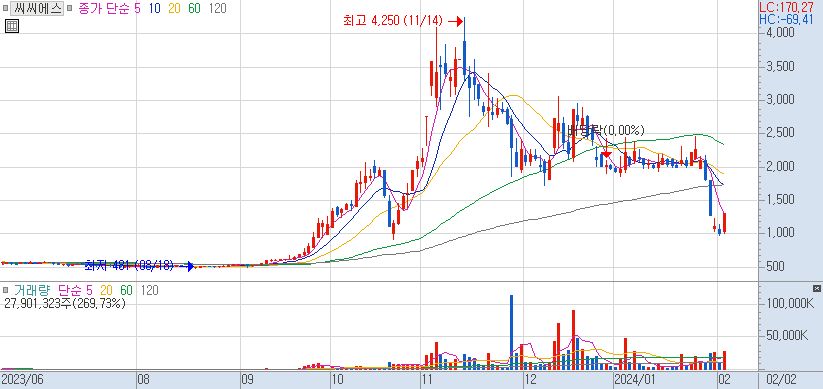
Task: Click the red arrow at 최고 4,250
Action: pyautogui.click(x=456, y=22)
